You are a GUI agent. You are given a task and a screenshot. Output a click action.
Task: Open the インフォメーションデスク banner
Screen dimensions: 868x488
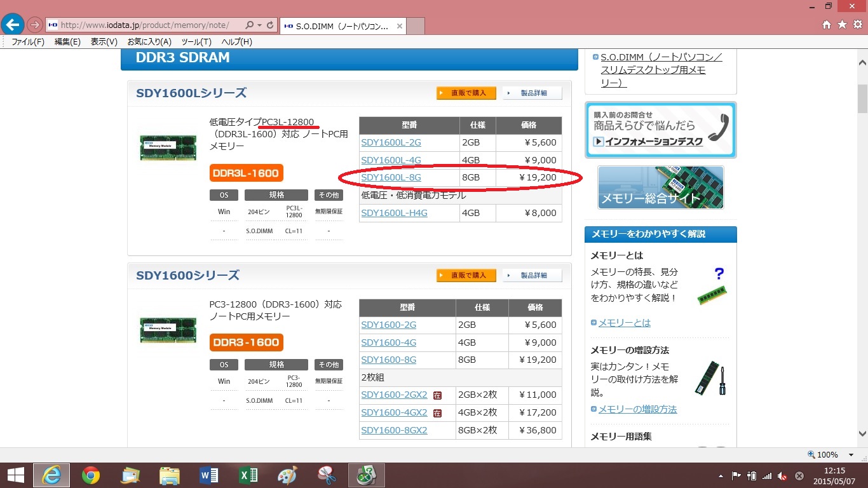660,130
